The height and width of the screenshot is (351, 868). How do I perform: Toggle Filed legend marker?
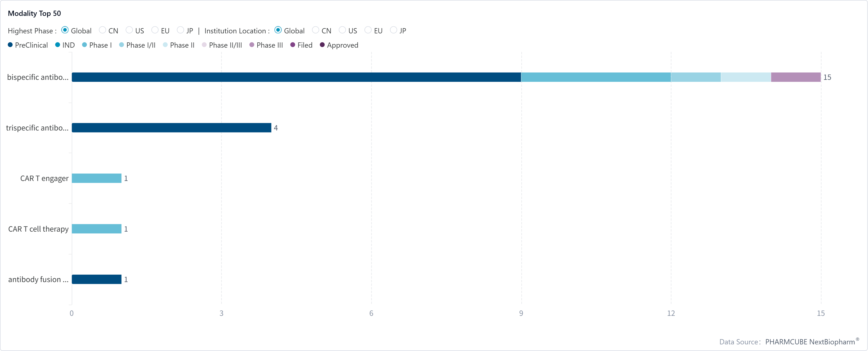pos(293,45)
